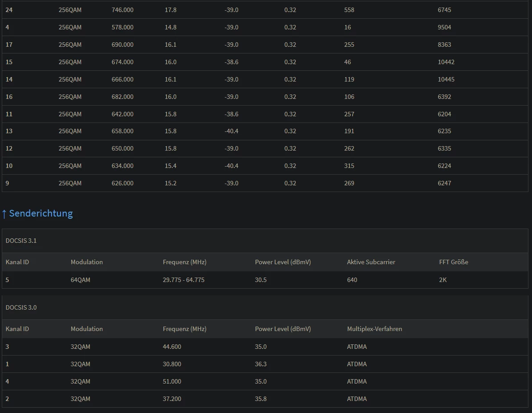The image size is (532, 413).
Task: Select the 626.000 frequency value
Action: tap(122, 183)
